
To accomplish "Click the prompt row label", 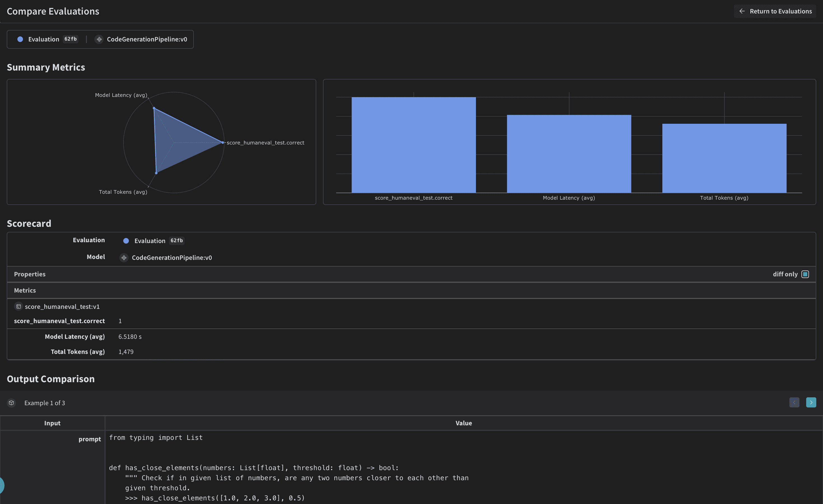I will coord(90,439).
